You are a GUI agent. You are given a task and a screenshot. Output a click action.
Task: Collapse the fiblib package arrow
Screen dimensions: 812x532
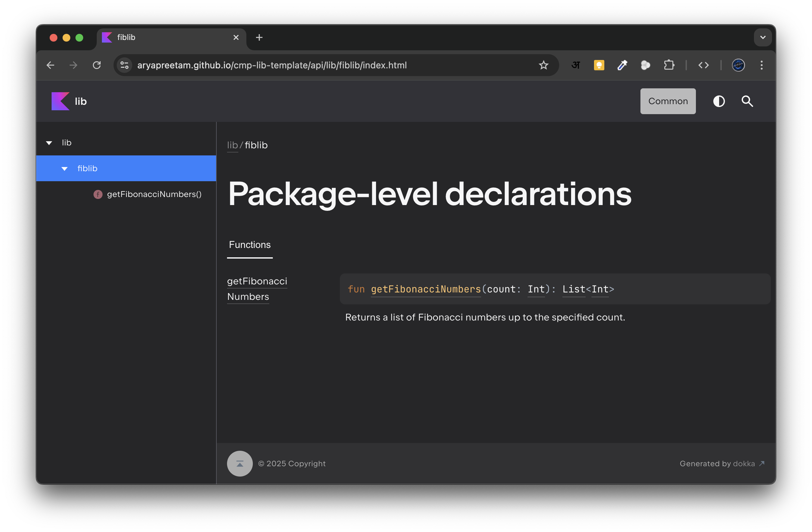[64, 169]
